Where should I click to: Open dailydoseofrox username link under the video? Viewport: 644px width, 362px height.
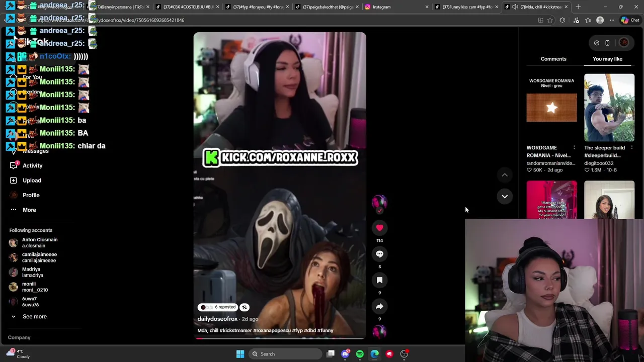[217, 319]
